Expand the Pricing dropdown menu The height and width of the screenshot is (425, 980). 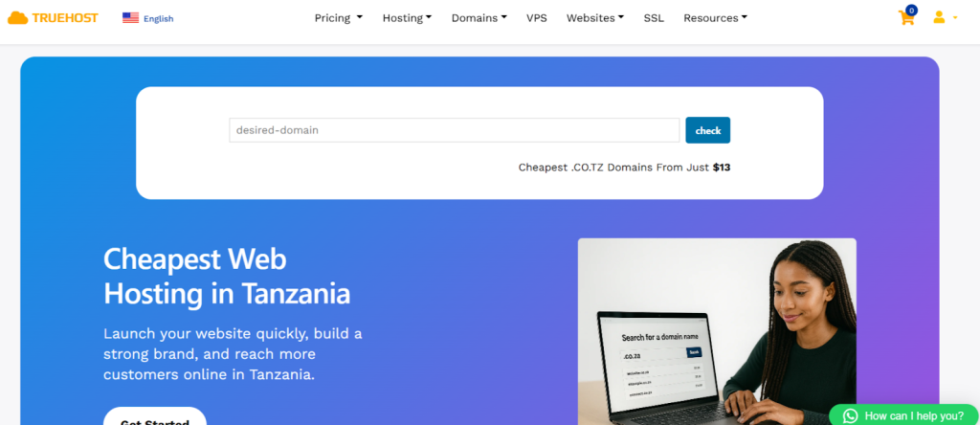pos(338,18)
